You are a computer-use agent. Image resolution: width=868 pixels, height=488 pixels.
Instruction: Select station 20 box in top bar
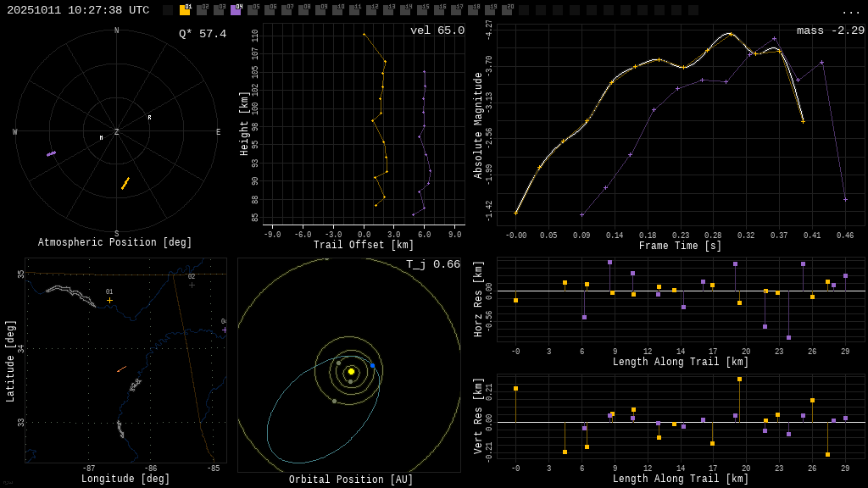[507, 10]
